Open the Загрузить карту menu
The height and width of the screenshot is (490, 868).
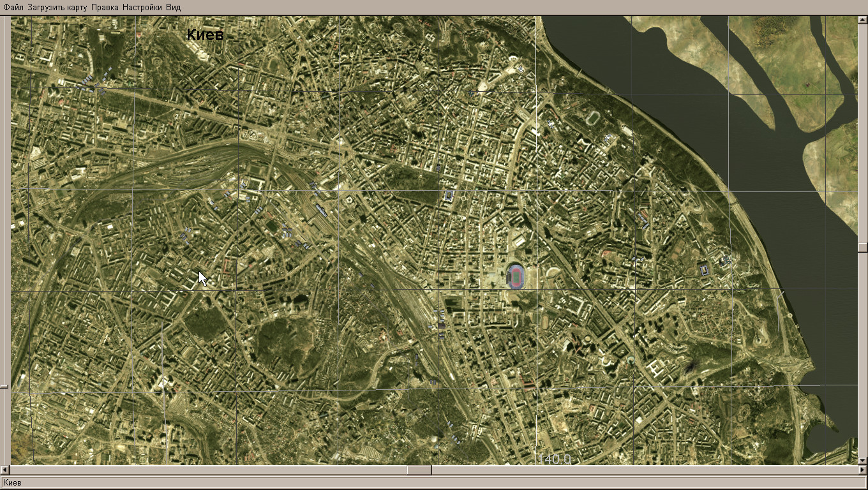pos(57,8)
